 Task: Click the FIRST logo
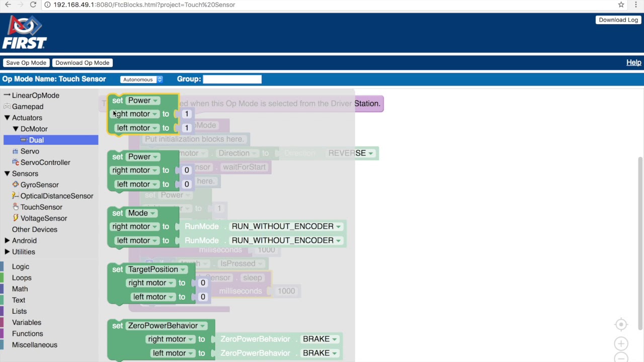click(24, 33)
